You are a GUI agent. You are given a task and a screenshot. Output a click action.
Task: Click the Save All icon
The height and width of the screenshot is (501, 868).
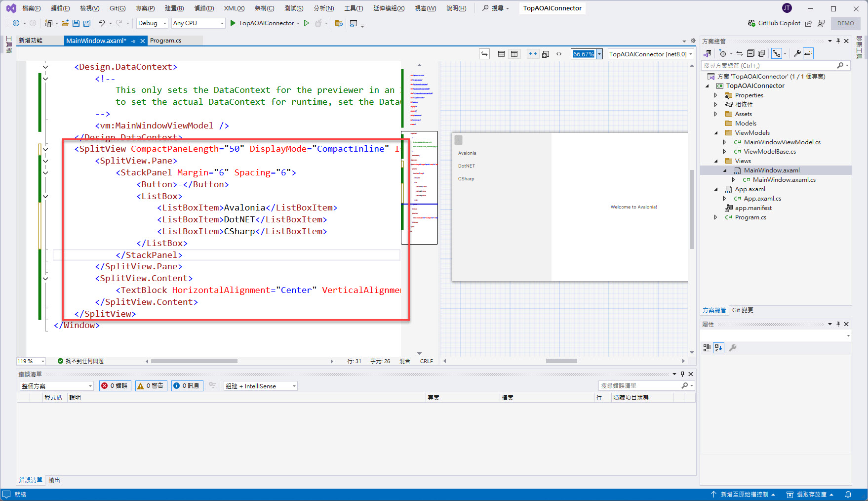pos(87,23)
